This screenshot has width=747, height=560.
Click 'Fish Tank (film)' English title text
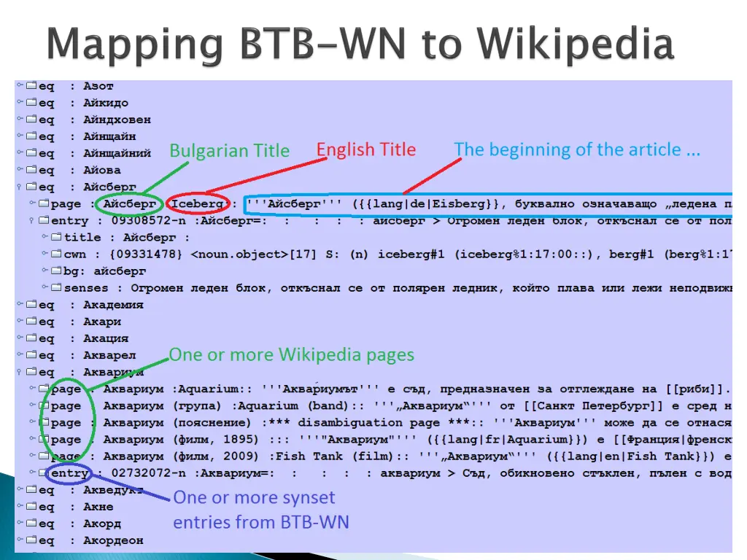[x=335, y=456]
